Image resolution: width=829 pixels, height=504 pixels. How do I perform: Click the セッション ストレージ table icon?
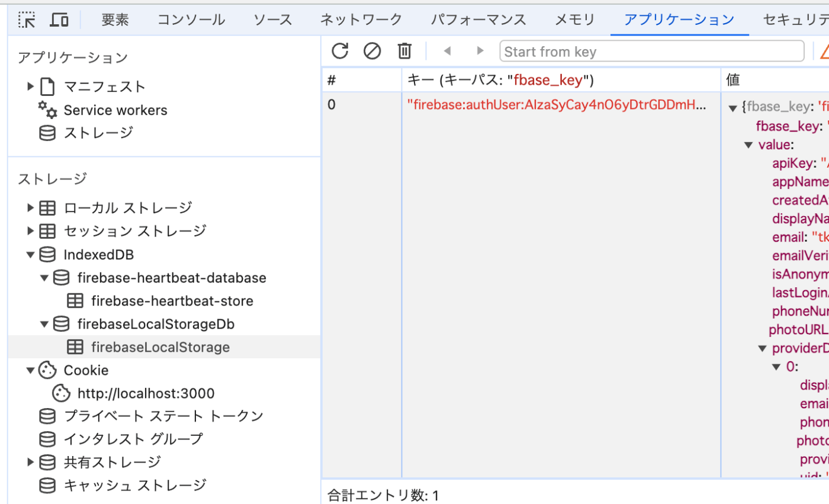click(47, 231)
